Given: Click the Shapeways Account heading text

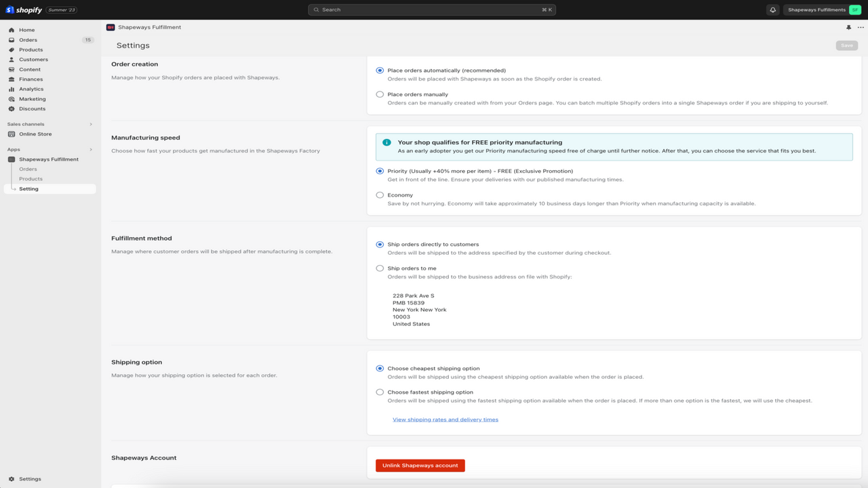Looking at the screenshot, I should (x=144, y=458).
